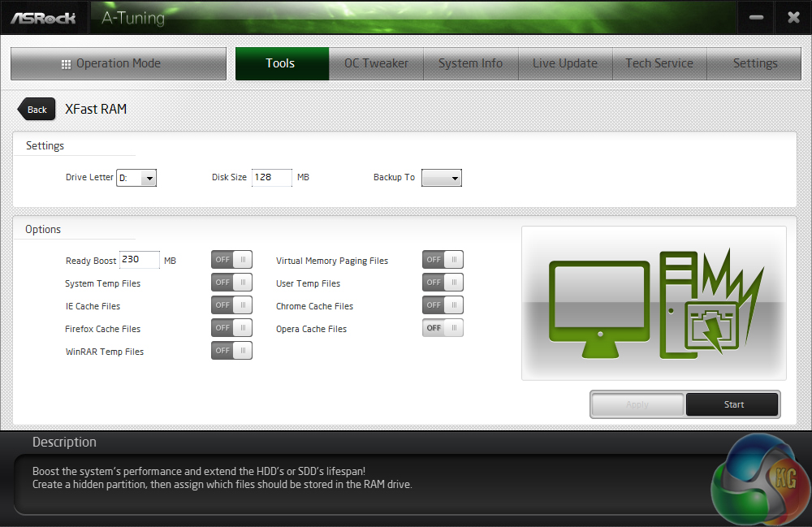The image size is (812, 527).
Task: Switch to the Tools tab
Action: point(283,63)
